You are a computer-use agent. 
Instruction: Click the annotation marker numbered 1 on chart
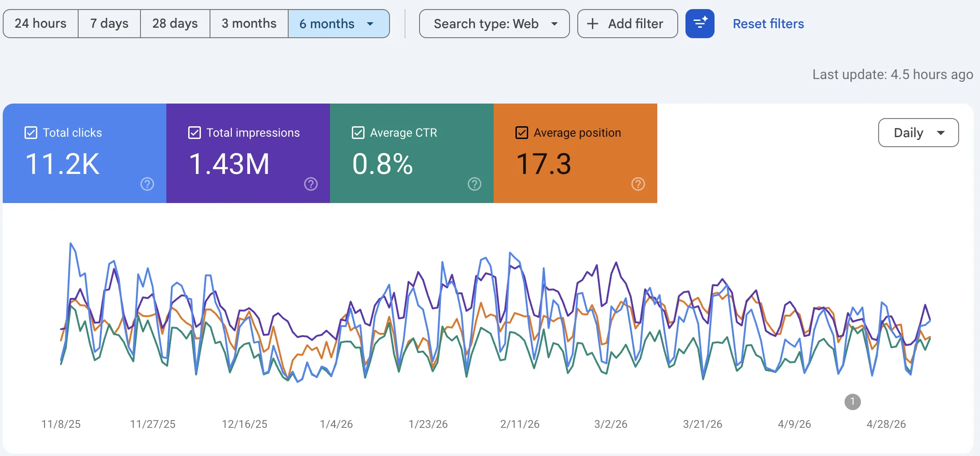click(853, 401)
